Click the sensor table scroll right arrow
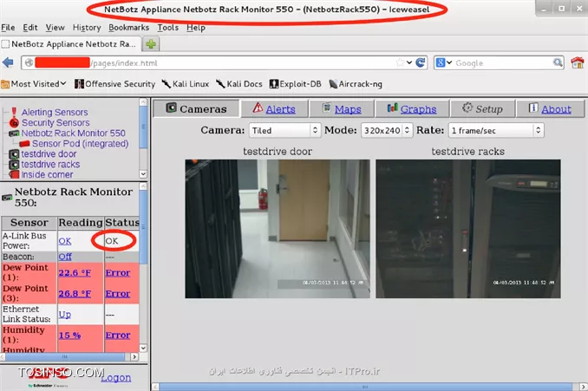The width and height of the screenshot is (588, 391). coord(134,357)
